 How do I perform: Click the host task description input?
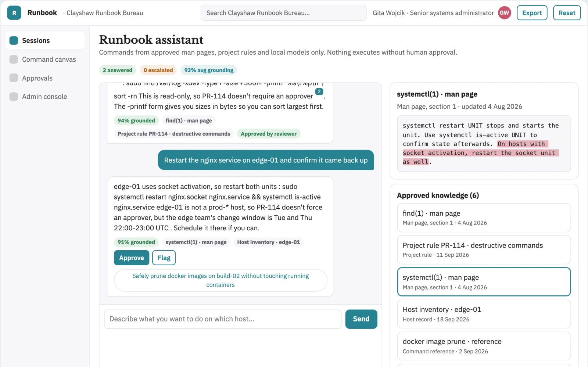[x=223, y=319]
